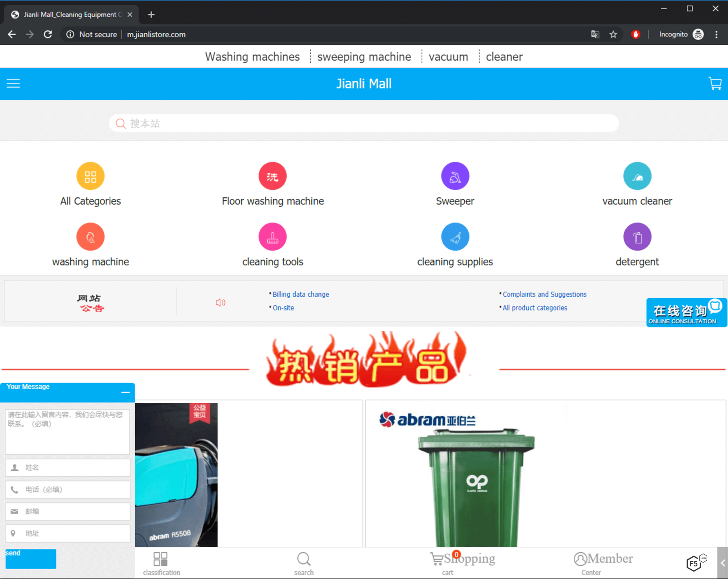The image size is (728, 579).
Task: Collapse the side panel arrow at bottom right
Action: [722, 563]
